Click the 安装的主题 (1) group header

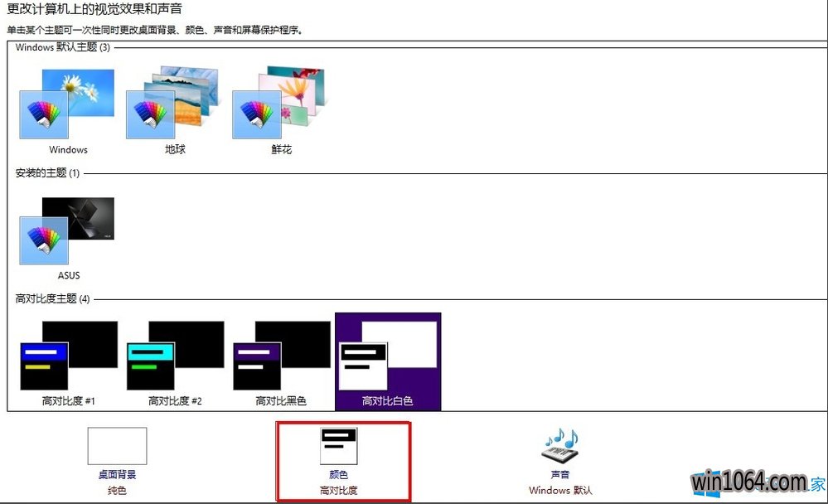(x=47, y=172)
